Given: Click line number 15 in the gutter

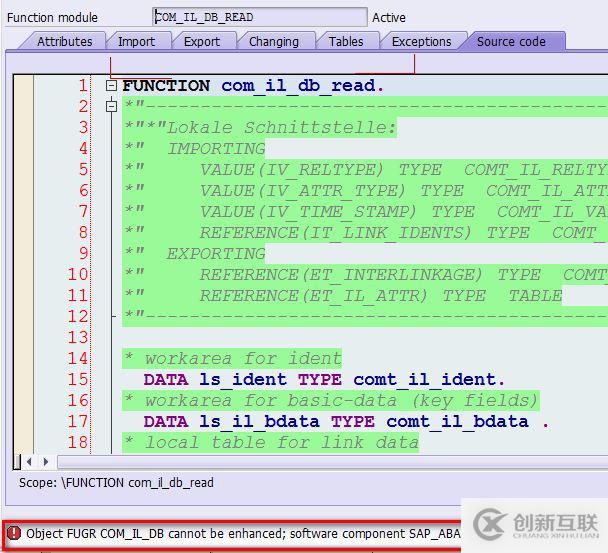Looking at the screenshot, I should coord(78,379).
